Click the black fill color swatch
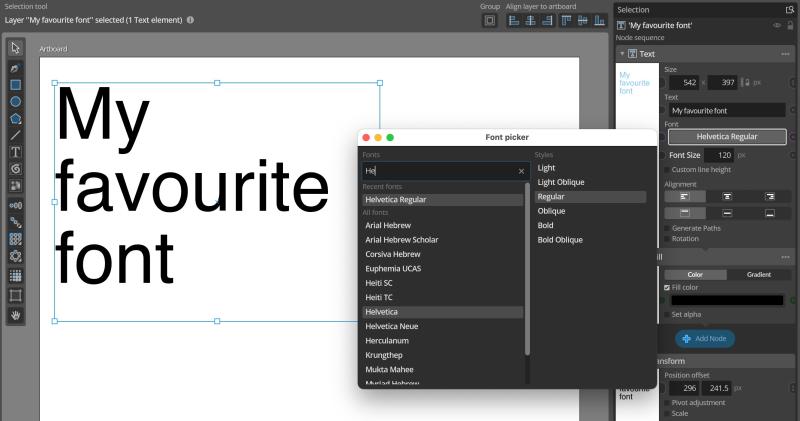800x421 pixels. pos(727,300)
